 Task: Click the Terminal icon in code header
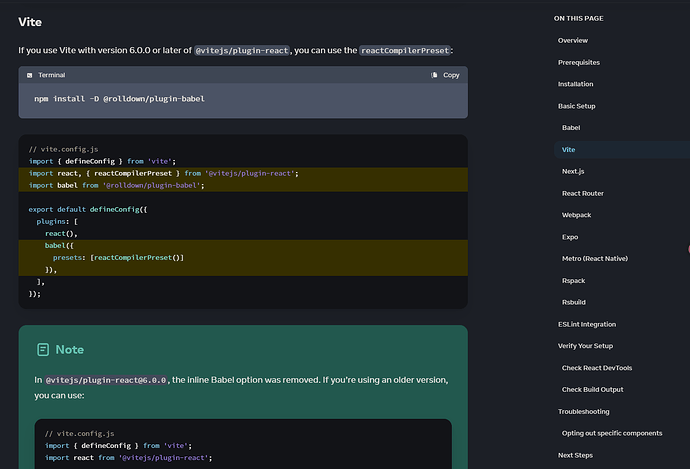tap(29, 75)
